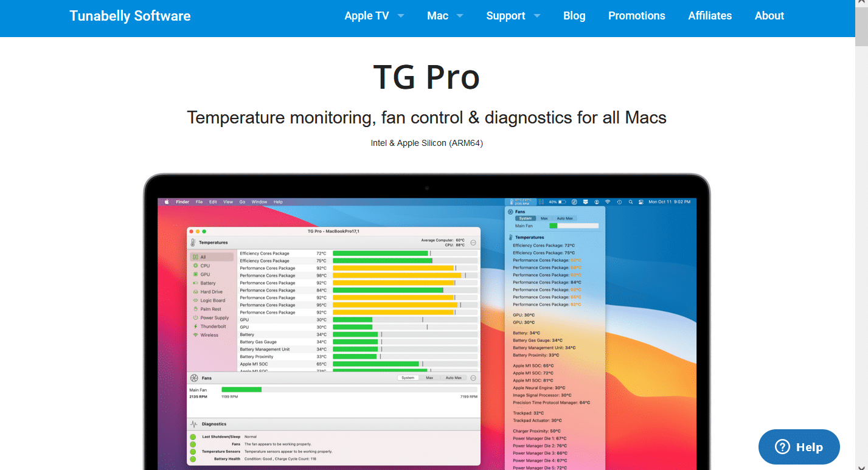Click the thermometer icon in dropdown Temperatures section
868x470 pixels.
(510, 237)
